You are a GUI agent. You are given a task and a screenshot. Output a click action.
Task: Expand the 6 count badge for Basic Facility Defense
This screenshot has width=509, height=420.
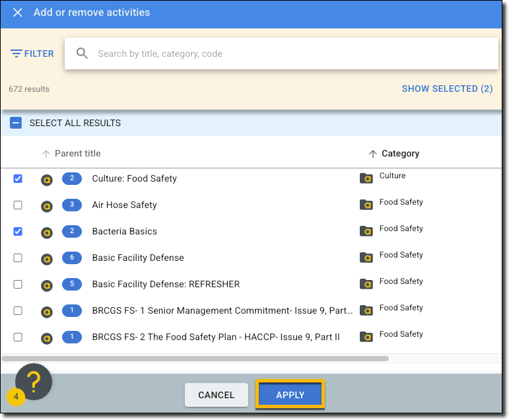coord(72,258)
